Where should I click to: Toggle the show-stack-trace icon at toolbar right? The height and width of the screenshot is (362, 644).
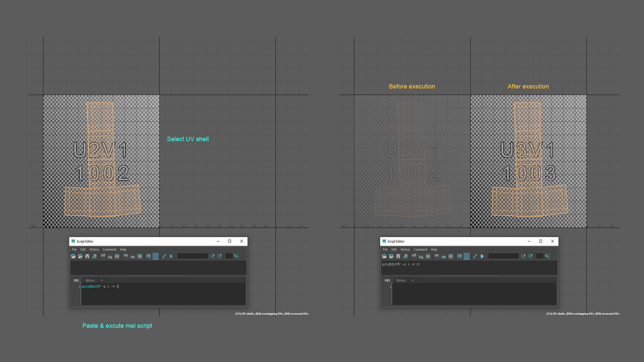237,256
